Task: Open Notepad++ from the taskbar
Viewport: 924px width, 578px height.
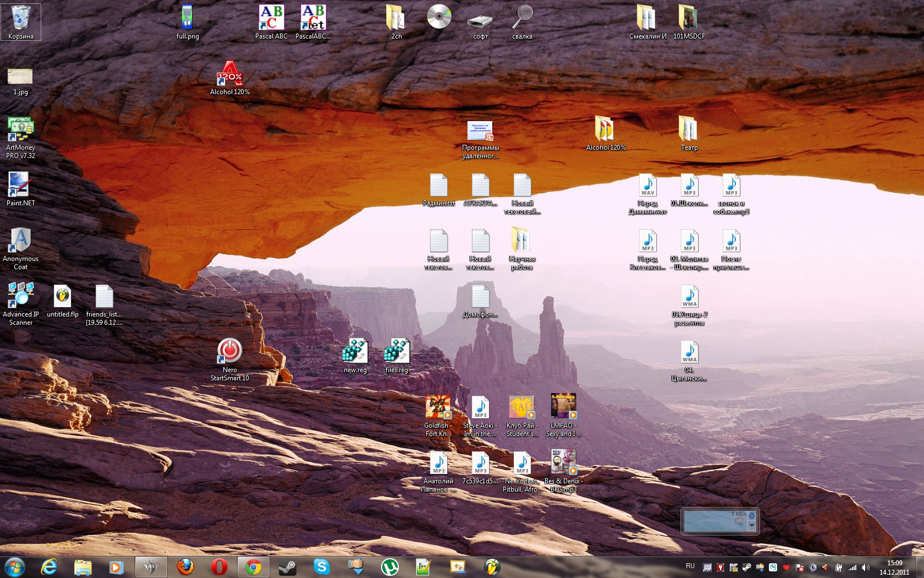Action: (x=423, y=566)
